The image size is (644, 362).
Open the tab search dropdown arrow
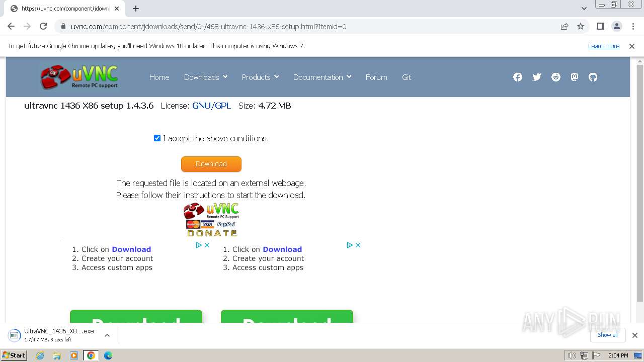[584, 9]
